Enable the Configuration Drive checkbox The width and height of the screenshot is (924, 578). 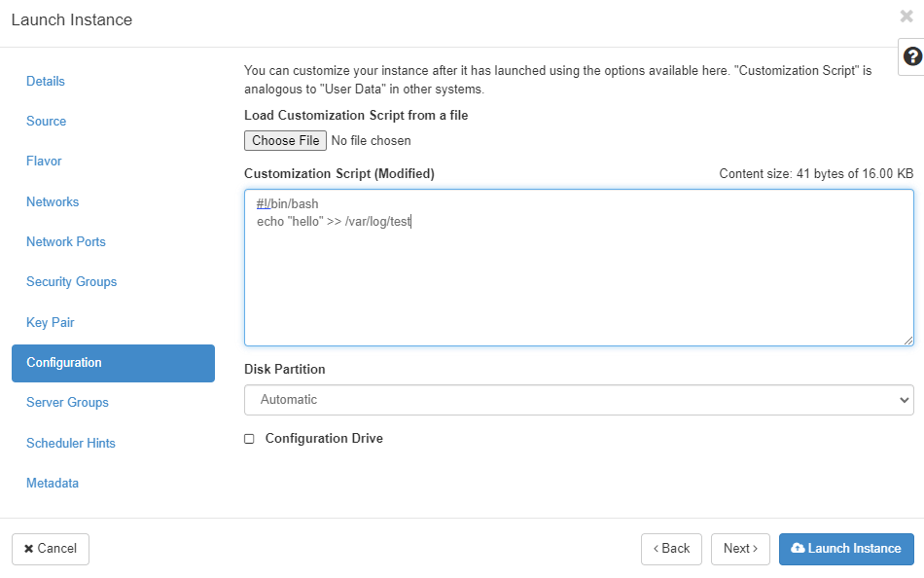(x=249, y=439)
